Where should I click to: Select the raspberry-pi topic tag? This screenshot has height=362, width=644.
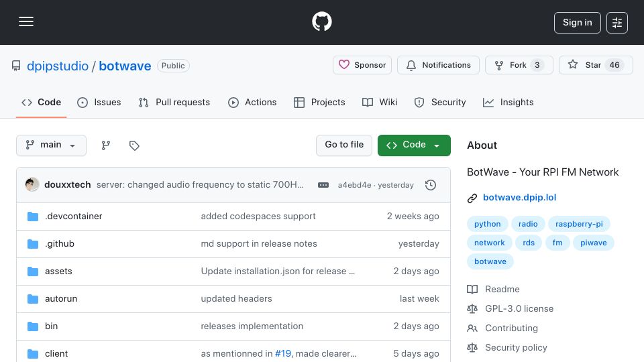(x=579, y=224)
